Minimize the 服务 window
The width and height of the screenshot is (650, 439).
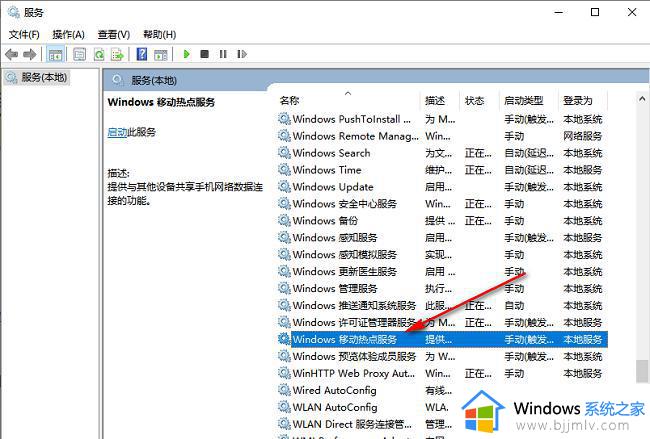pos(559,12)
